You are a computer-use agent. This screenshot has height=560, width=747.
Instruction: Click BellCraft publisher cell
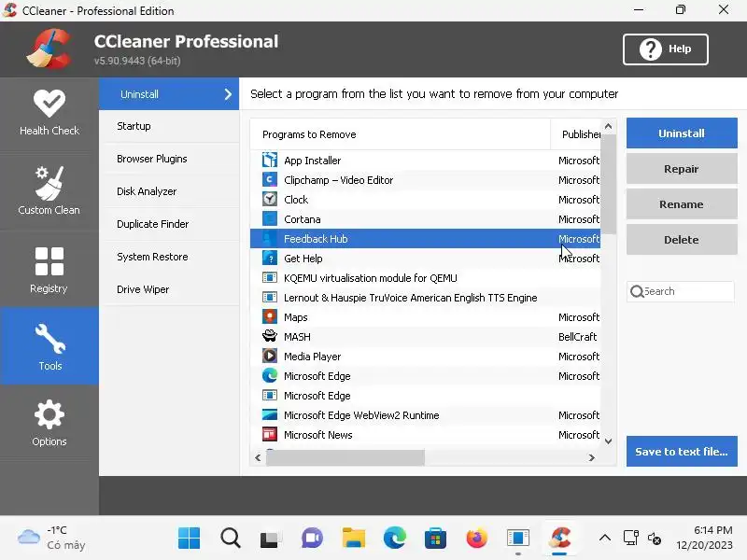(577, 337)
